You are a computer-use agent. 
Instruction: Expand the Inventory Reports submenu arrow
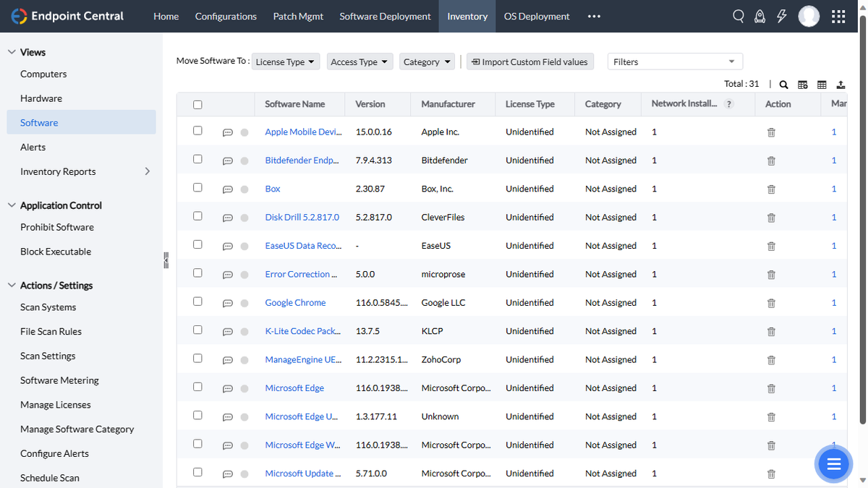tap(148, 171)
